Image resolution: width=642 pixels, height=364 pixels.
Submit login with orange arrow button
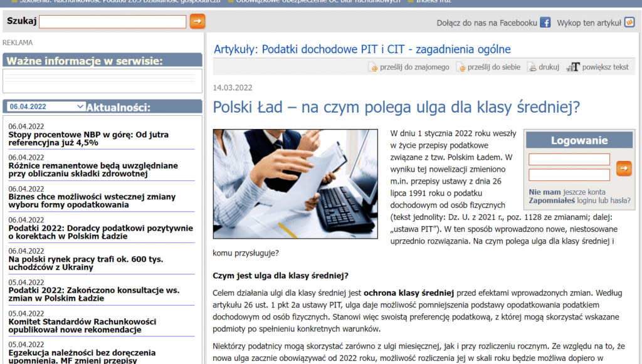click(x=624, y=167)
